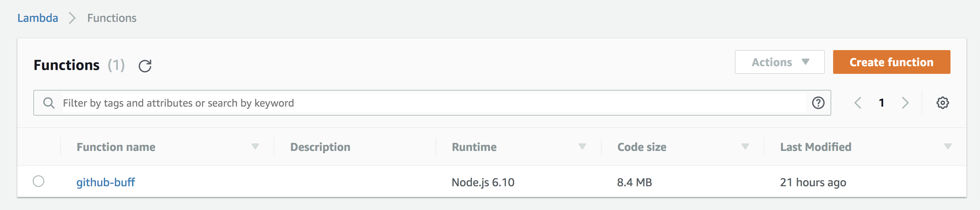This screenshot has height=210, width=980.
Task: Expand the Actions dropdown
Action: pos(780,62)
